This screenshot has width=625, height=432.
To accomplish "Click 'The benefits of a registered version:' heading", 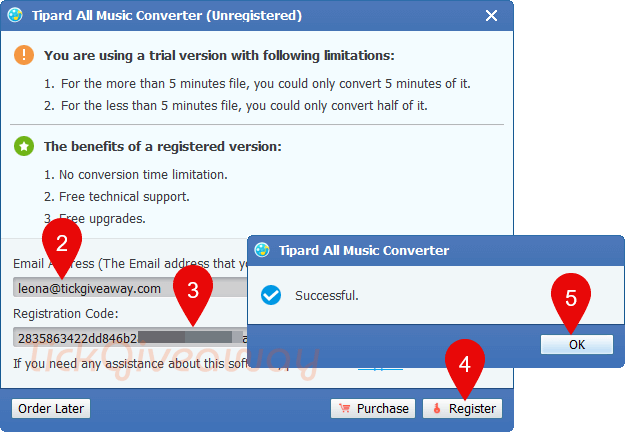I will pyautogui.click(x=163, y=146).
